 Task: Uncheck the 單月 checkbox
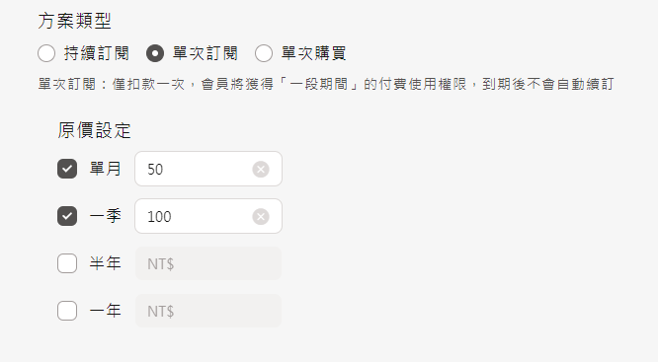[67, 169]
